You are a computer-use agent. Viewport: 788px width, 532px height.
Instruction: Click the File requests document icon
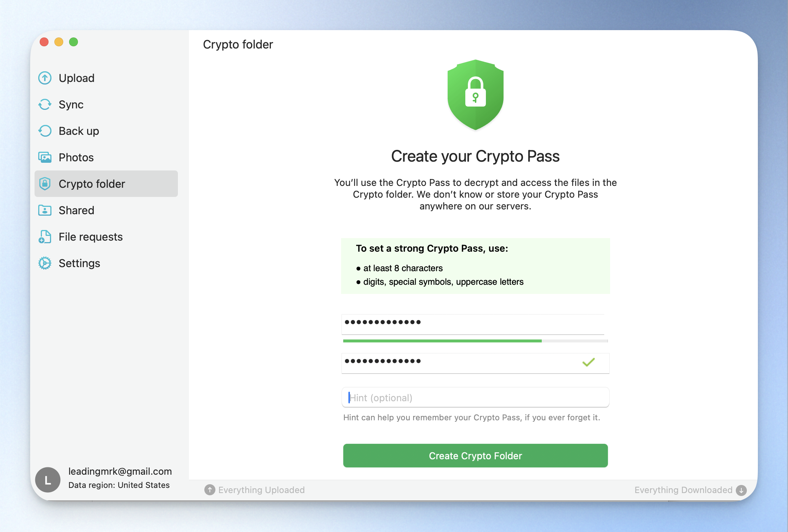click(x=45, y=237)
